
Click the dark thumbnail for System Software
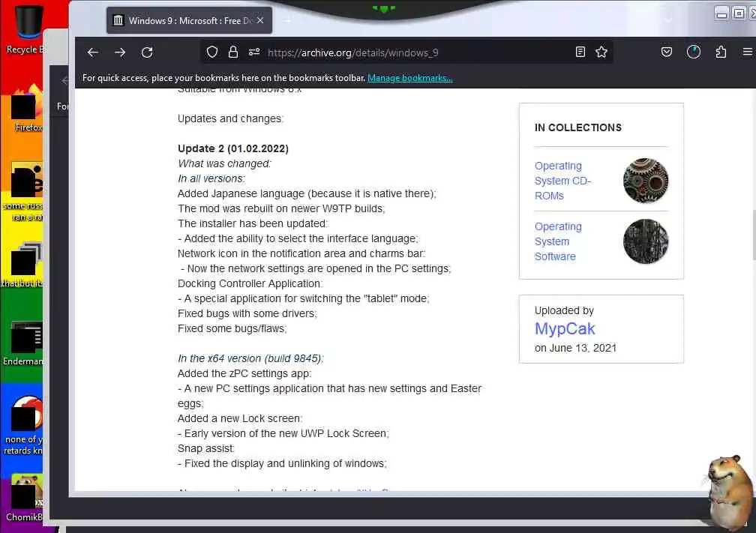click(x=646, y=241)
